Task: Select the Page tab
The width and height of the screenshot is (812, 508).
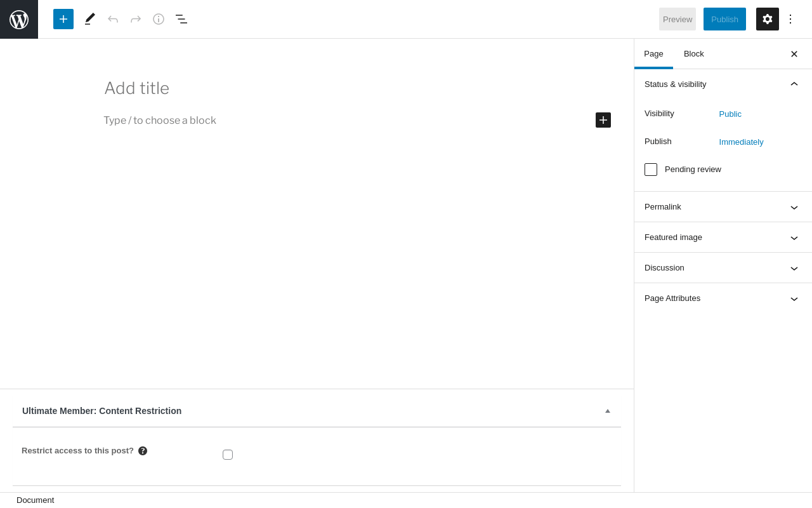Action: click(x=653, y=54)
